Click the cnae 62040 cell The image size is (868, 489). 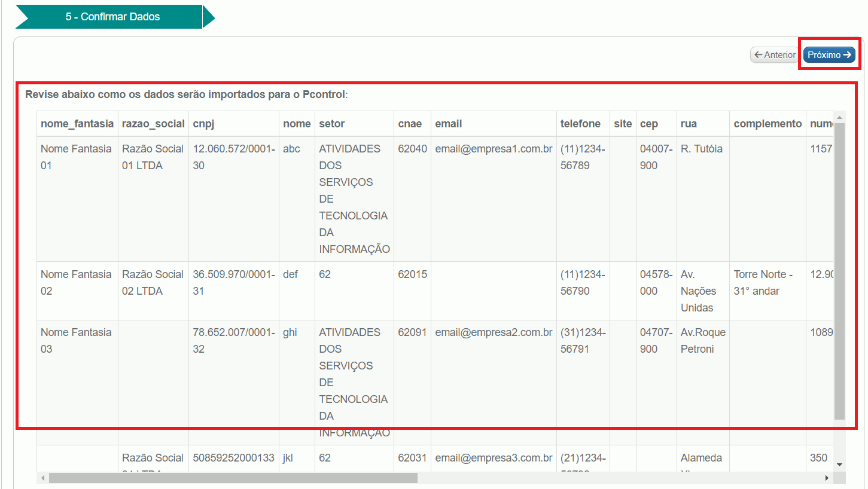(x=412, y=199)
